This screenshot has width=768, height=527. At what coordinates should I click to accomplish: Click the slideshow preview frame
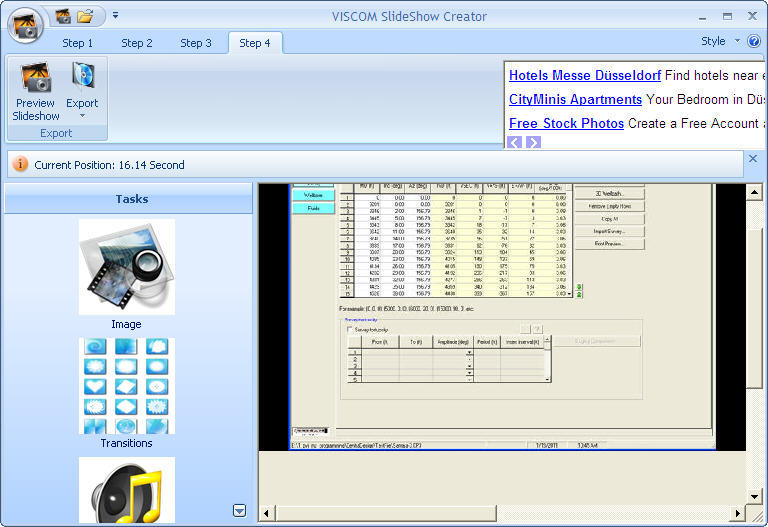pyautogui.click(x=502, y=317)
